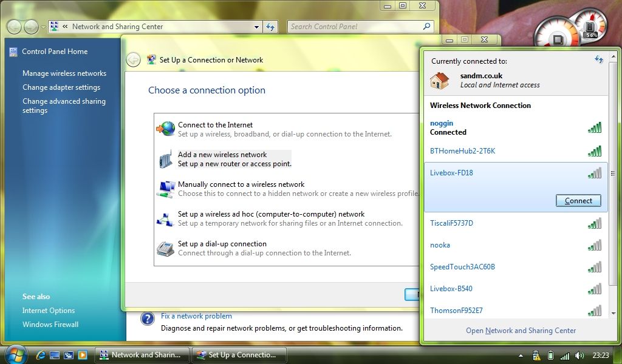Open the battery power tray icon
Screen dimensions: 622x364
tap(550, 356)
